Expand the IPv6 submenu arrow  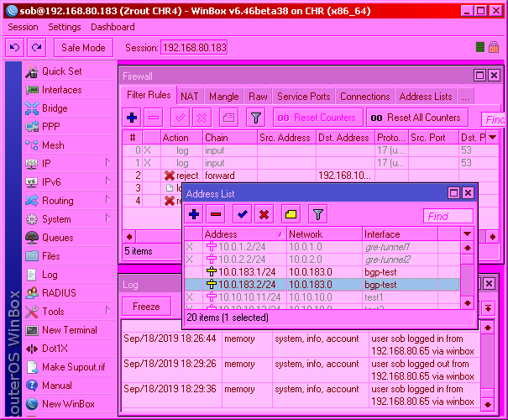(107, 181)
